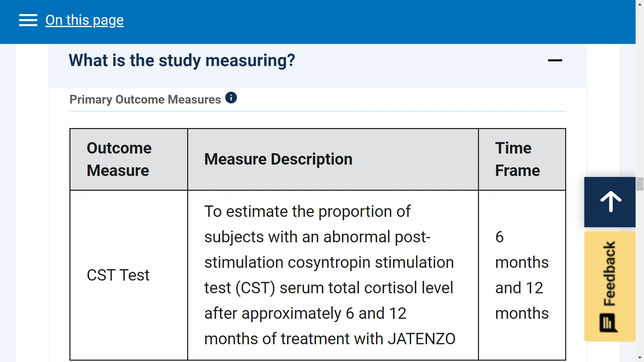This screenshot has height=362, width=644.
Task: Show Primary Outcome Measures info tooltip icon
Action: [231, 98]
